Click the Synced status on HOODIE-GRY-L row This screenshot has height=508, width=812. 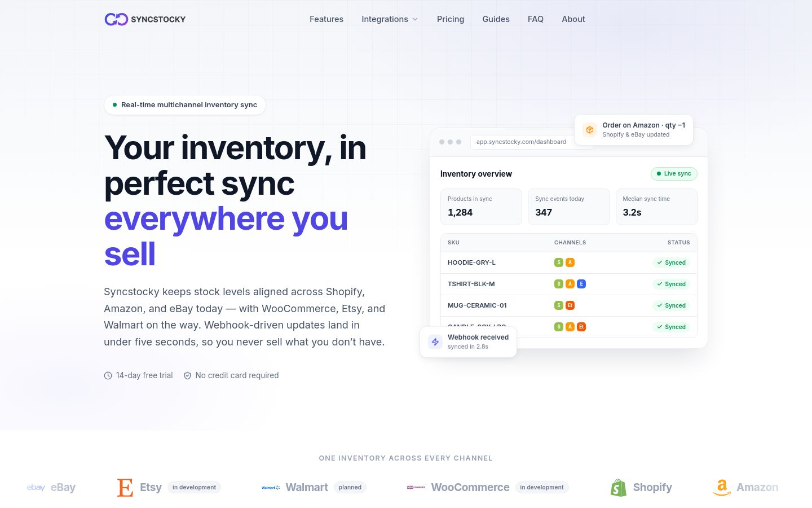pos(671,262)
